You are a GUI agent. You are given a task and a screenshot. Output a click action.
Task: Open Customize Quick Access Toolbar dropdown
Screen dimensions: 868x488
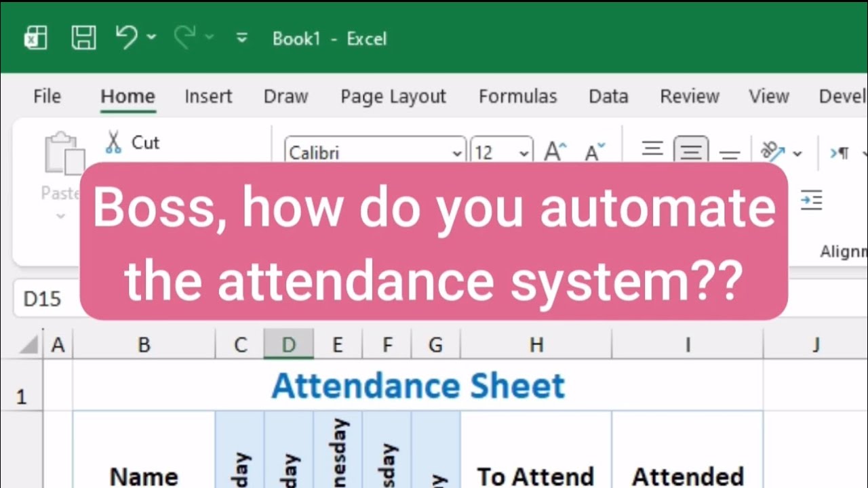tap(241, 38)
